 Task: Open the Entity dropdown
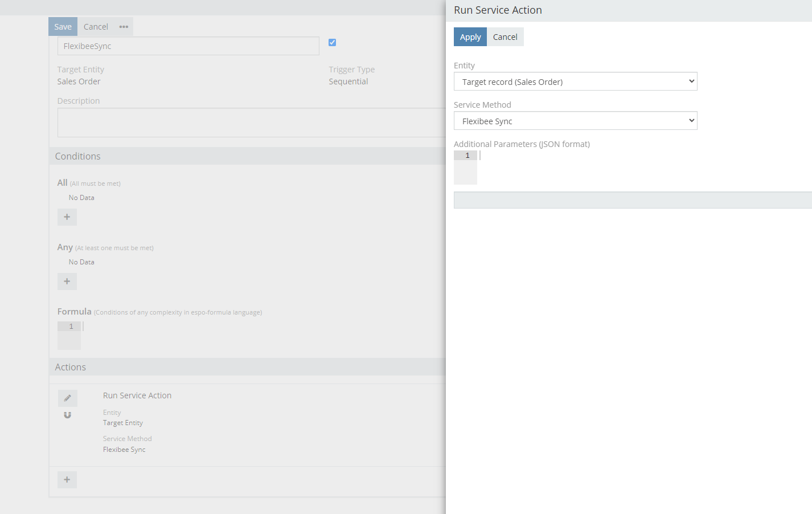pos(575,81)
